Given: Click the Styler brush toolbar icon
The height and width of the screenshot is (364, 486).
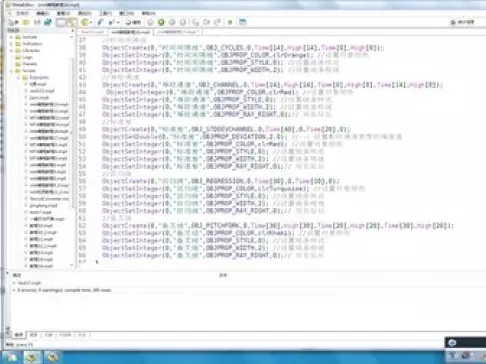Looking at the screenshot, I should [x=100, y=22].
